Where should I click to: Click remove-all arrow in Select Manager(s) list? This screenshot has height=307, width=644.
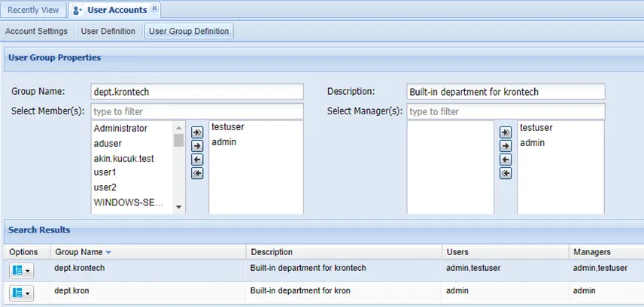click(x=506, y=173)
